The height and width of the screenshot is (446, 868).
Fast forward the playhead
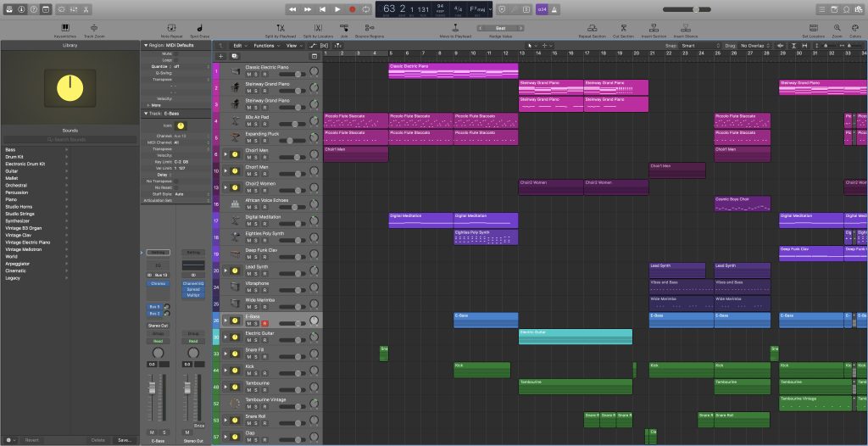click(307, 9)
